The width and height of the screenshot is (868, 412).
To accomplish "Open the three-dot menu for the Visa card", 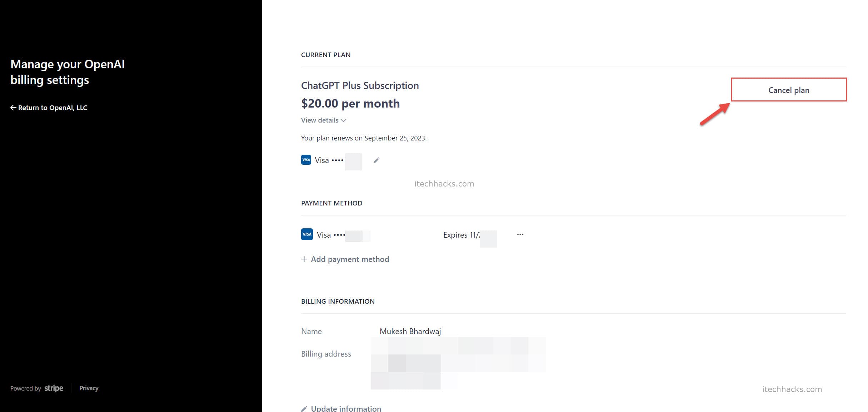I will 520,234.
